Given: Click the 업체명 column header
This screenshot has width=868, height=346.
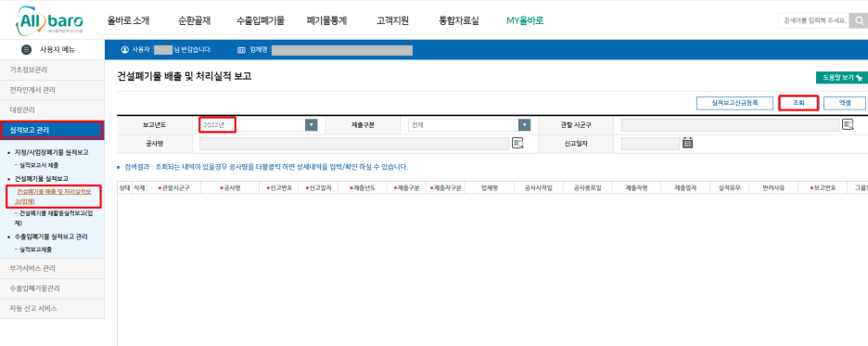Looking at the screenshot, I should click(x=490, y=188).
